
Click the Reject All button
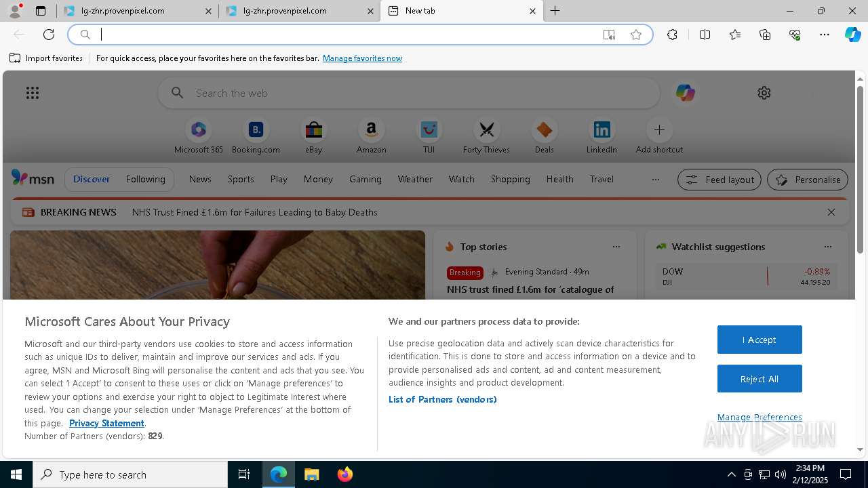pyautogui.click(x=759, y=379)
